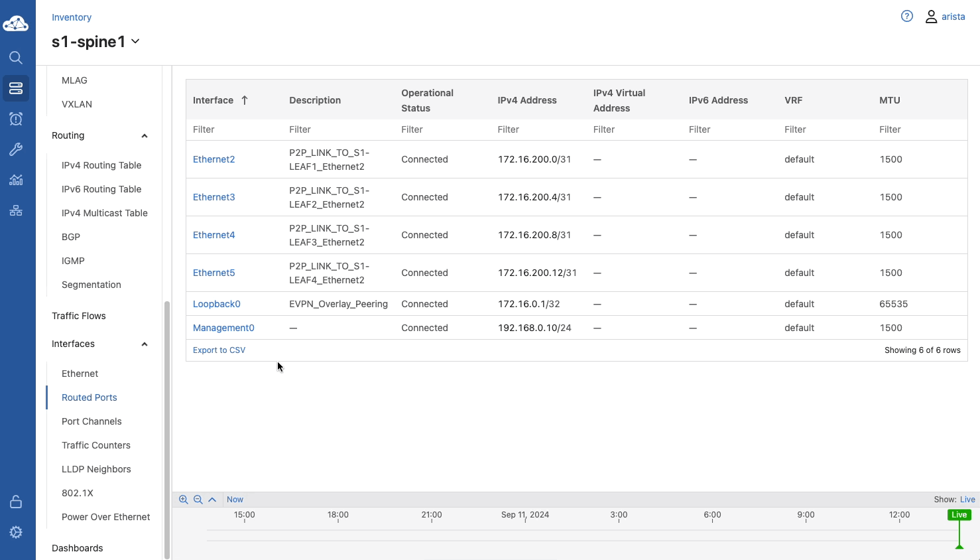
Task: Open the Ethernet3 interface link
Action: (x=214, y=197)
